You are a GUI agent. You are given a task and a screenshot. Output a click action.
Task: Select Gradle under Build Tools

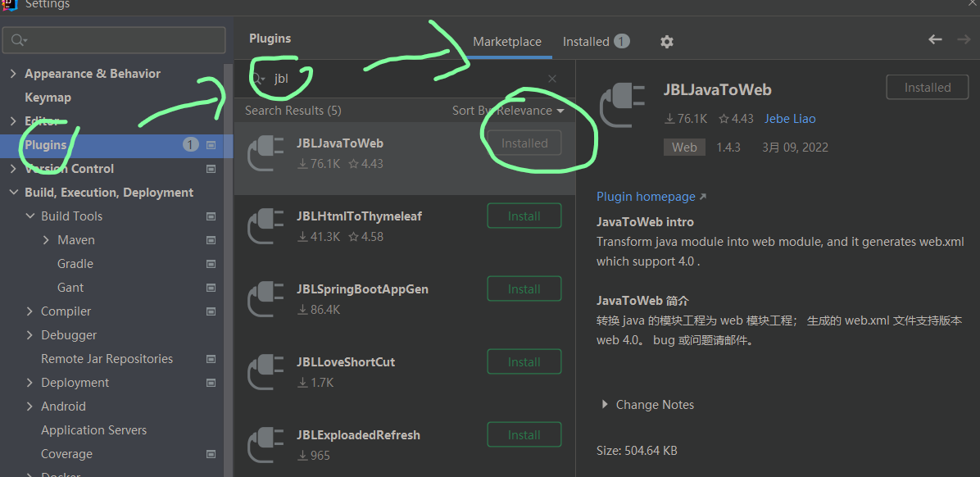(75, 264)
